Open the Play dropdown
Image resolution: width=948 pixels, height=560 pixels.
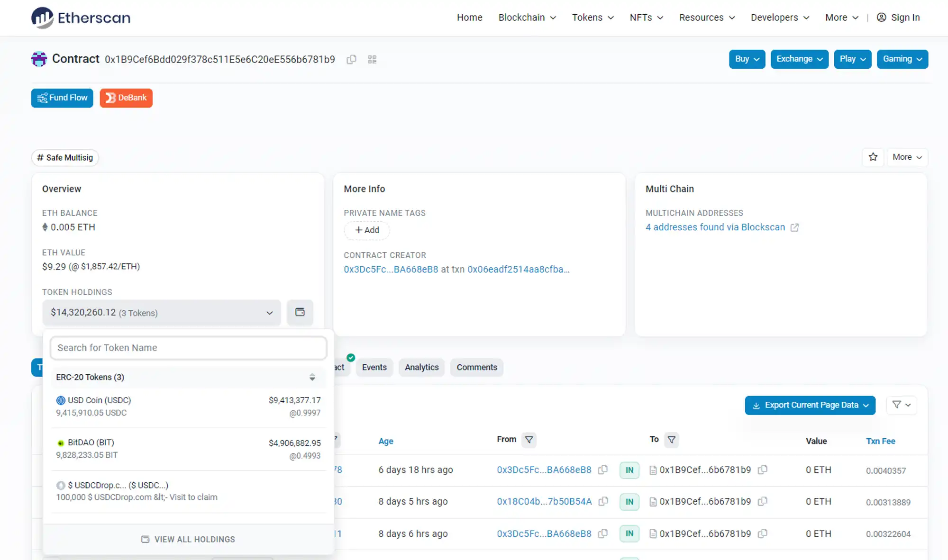(852, 59)
